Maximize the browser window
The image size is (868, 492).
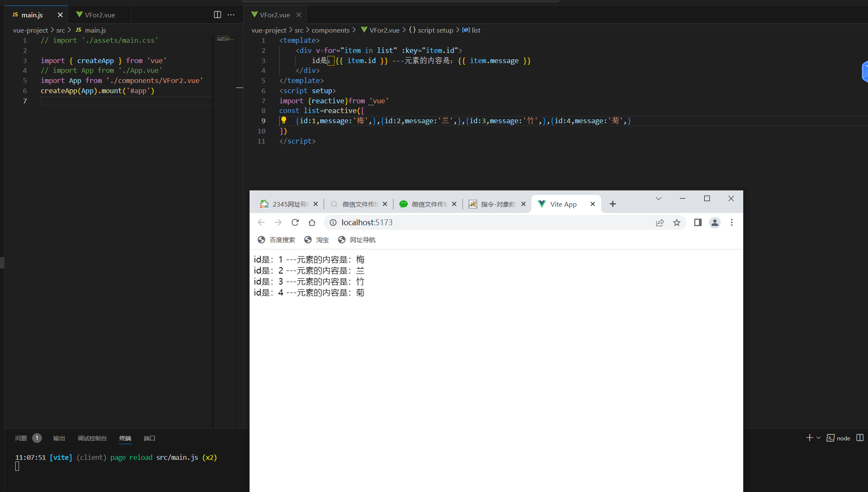coord(707,198)
